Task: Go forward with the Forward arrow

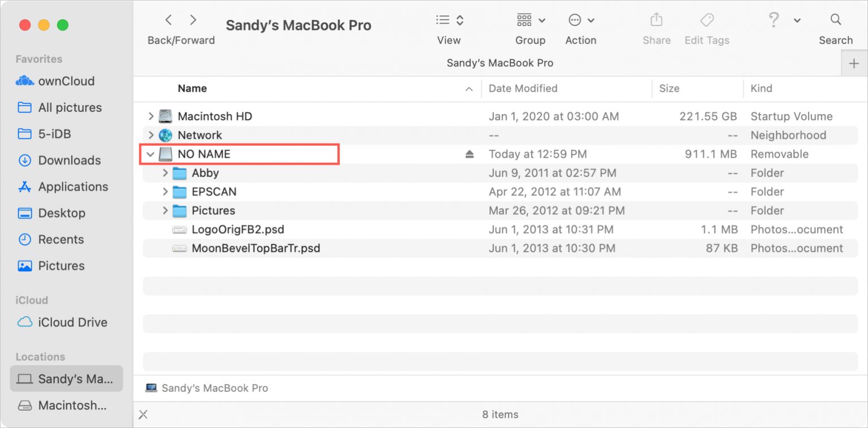Action: (193, 20)
